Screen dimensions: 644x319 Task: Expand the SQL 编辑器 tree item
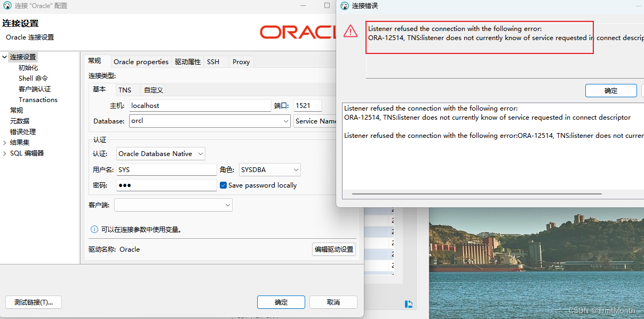(x=4, y=153)
